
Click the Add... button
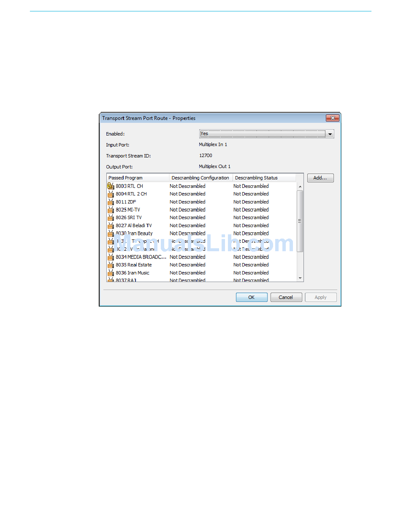[x=320, y=178]
